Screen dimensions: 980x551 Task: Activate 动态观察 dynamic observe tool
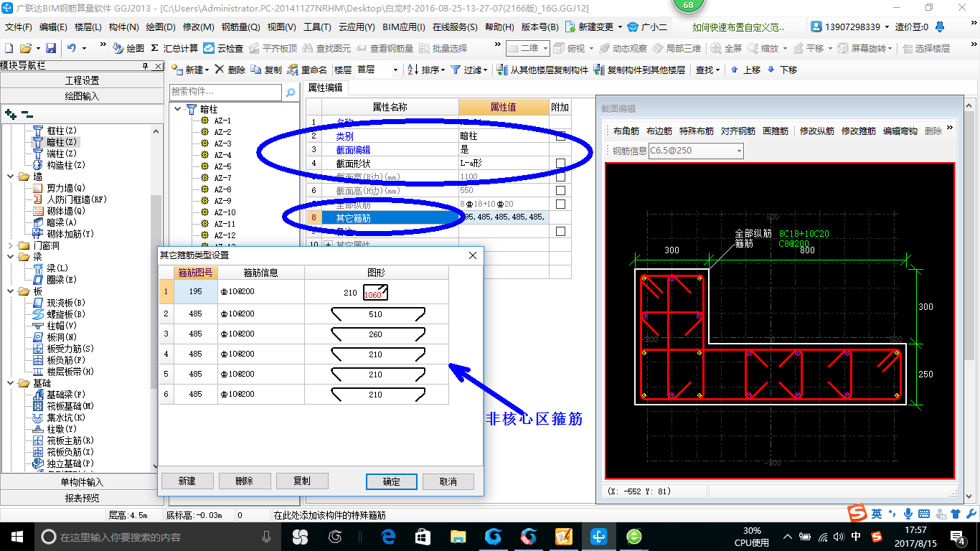pyautogui.click(x=623, y=48)
